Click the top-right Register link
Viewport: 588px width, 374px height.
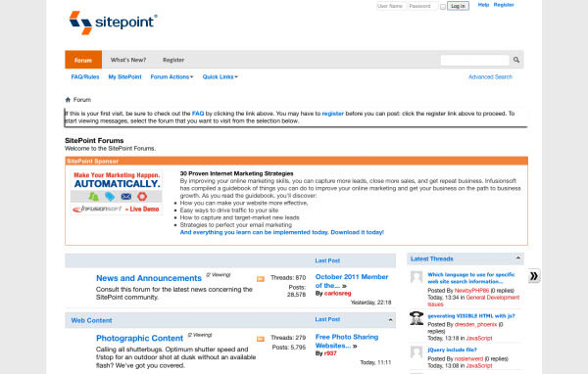pyautogui.click(x=504, y=5)
